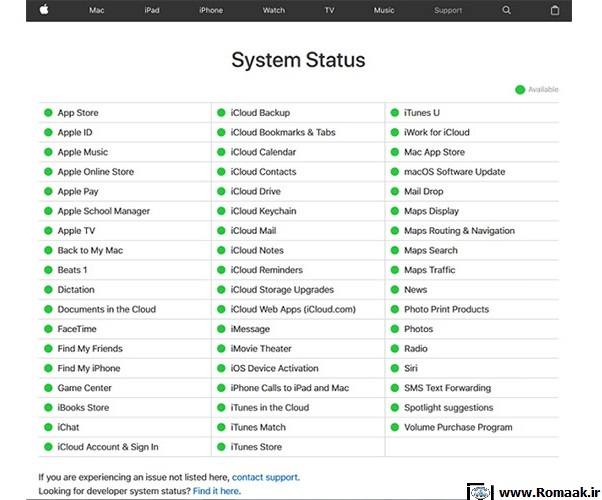Click the green dot next to iChat

tap(48, 427)
